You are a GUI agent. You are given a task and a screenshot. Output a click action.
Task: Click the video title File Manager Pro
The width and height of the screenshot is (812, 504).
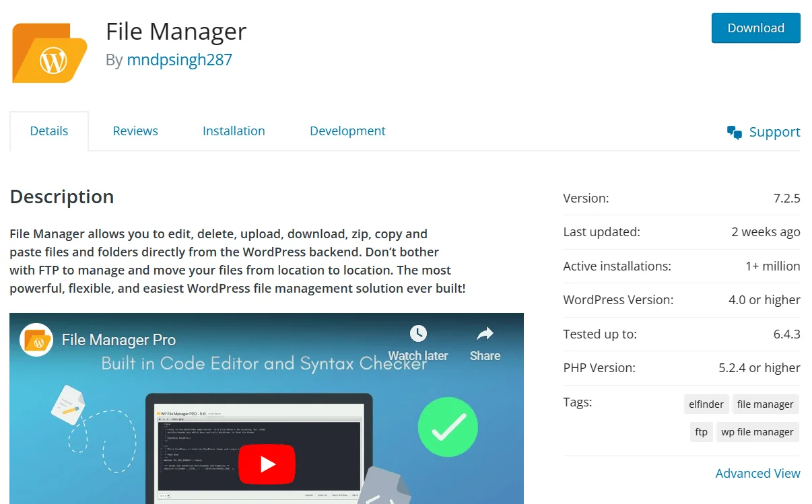pos(119,340)
